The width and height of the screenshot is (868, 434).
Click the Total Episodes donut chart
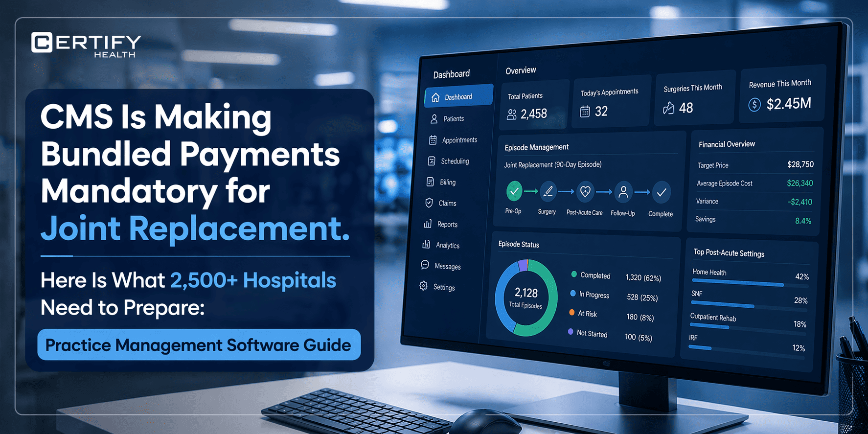point(526,298)
